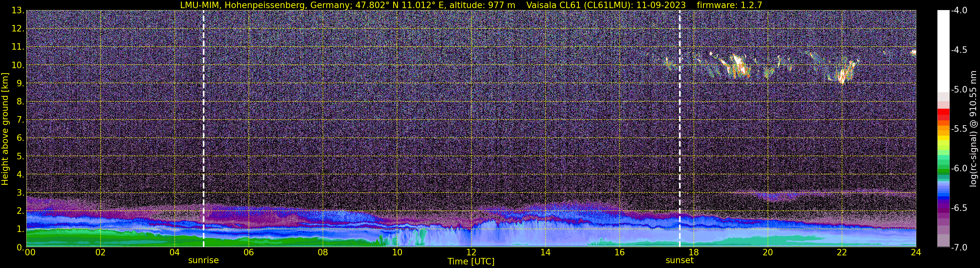Image resolution: width=980 pixels, height=268 pixels.
Task: Click the x-axis tick label '04'
Action: pos(175,252)
